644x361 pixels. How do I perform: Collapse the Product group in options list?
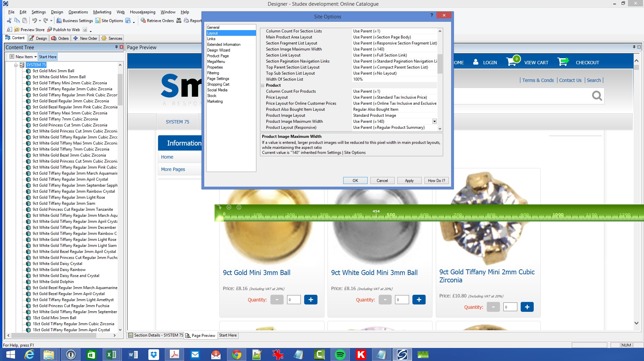(x=263, y=85)
